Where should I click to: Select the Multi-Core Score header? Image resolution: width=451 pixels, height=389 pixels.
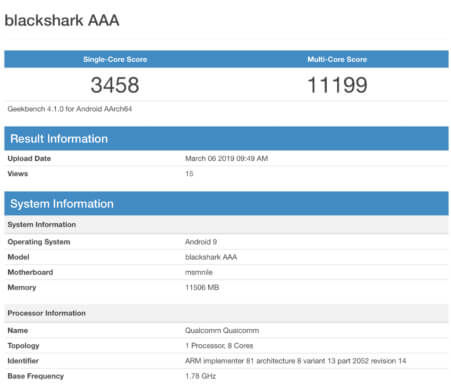337,59
